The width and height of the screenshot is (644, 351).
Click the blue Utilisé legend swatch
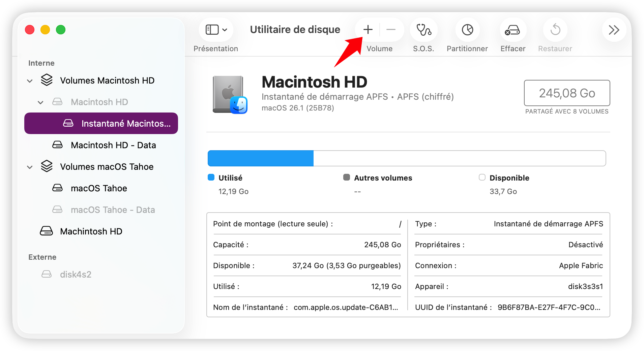211,178
